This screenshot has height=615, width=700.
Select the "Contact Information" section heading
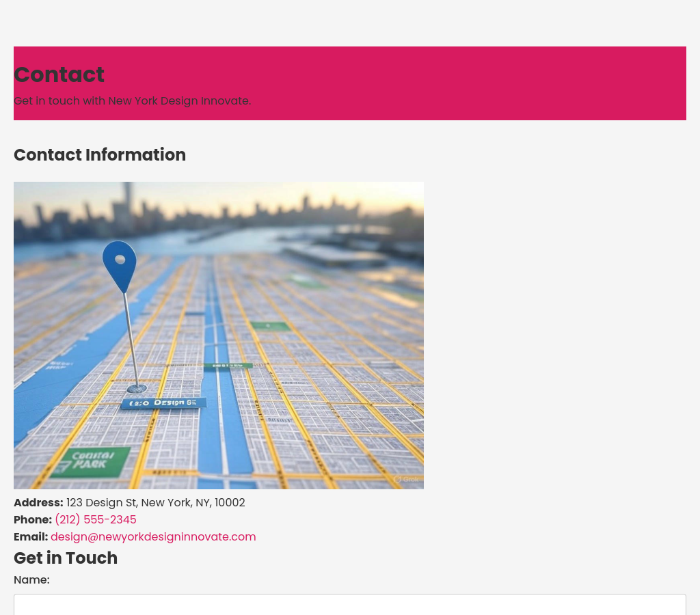tap(100, 155)
